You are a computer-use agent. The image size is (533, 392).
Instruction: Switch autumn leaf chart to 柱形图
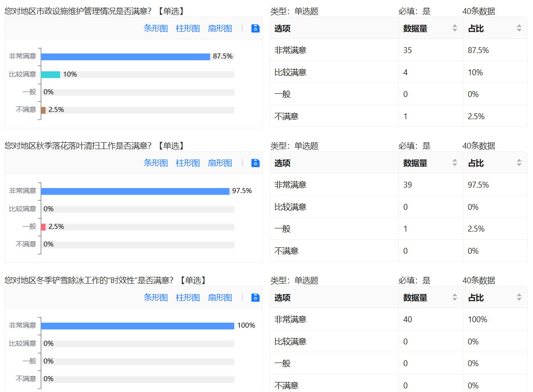pyautogui.click(x=188, y=163)
